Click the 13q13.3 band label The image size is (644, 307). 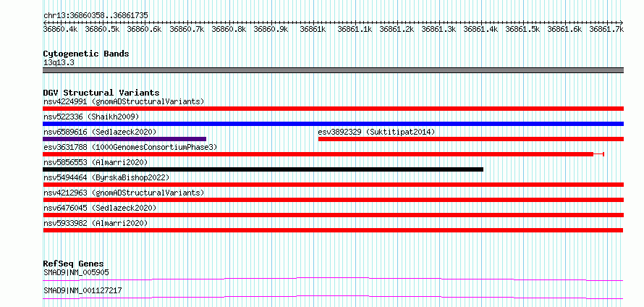[59, 63]
